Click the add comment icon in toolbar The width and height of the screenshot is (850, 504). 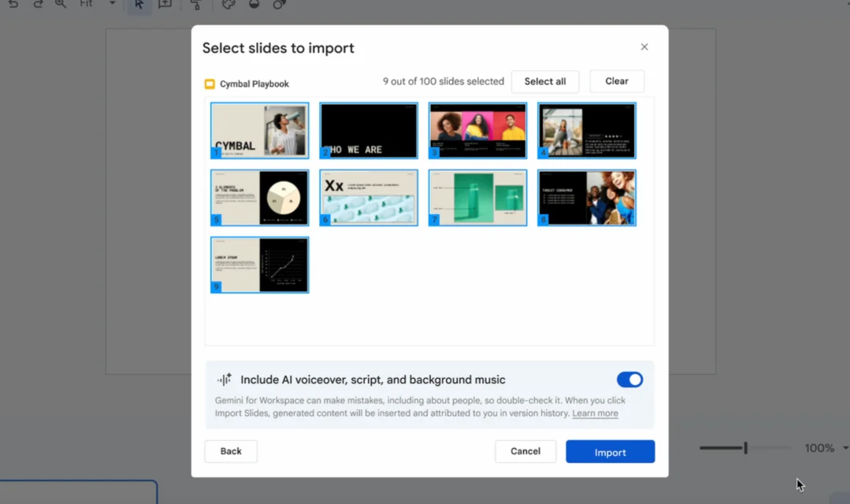coord(165,4)
